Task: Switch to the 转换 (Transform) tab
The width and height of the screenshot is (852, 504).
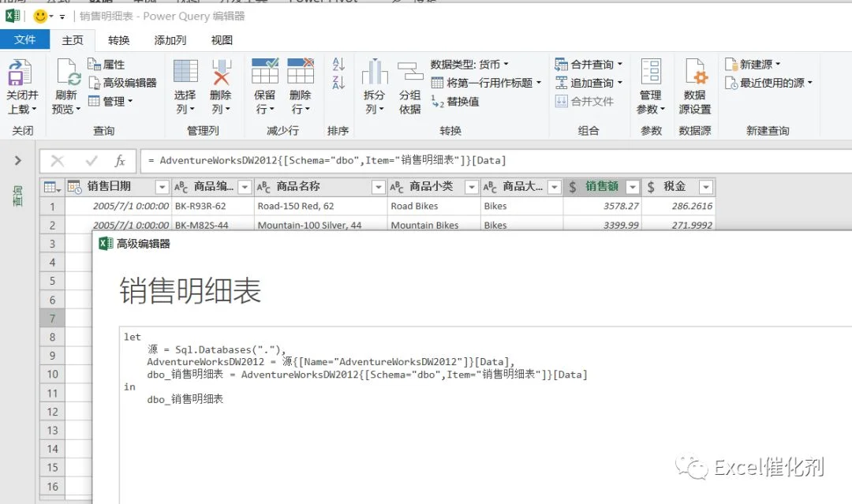Action: tap(118, 39)
